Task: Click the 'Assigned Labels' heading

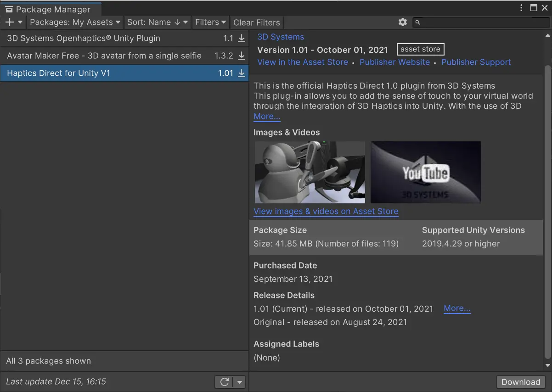Action: click(x=286, y=344)
